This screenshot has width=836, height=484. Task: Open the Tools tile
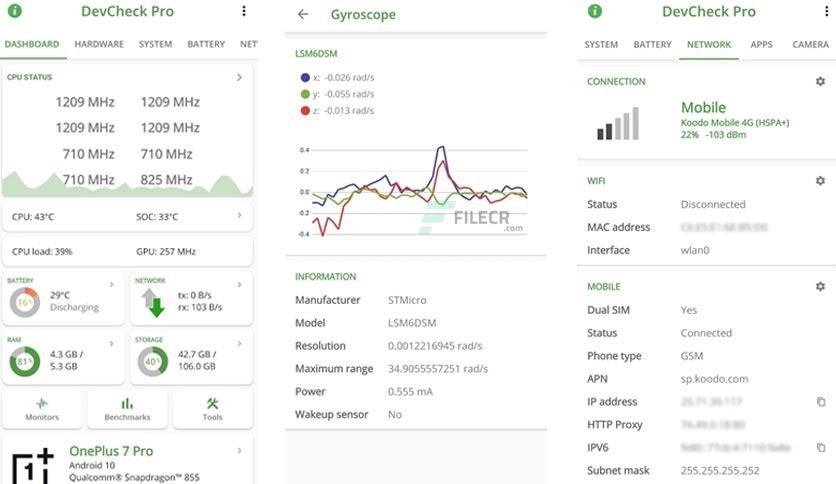click(212, 409)
